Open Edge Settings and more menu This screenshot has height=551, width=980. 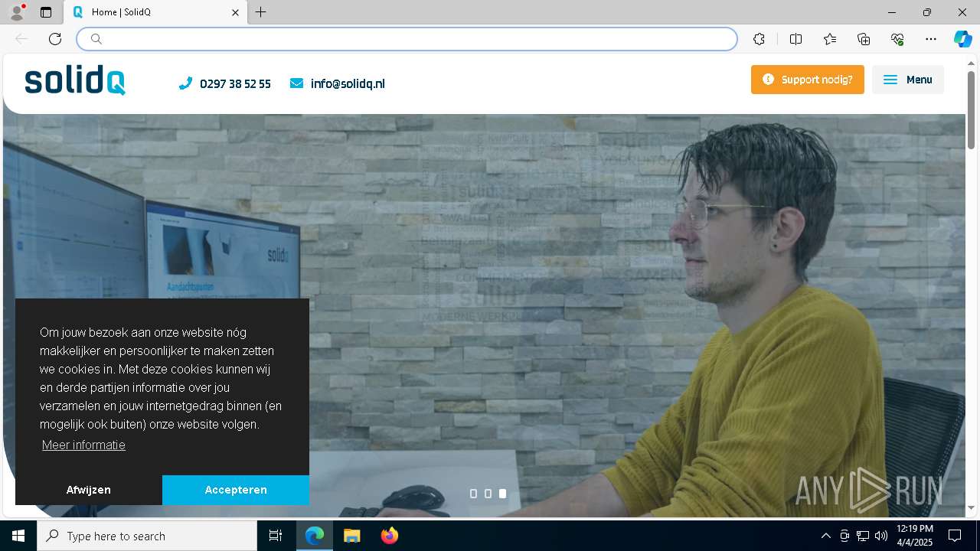pyautogui.click(x=931, y=39)
